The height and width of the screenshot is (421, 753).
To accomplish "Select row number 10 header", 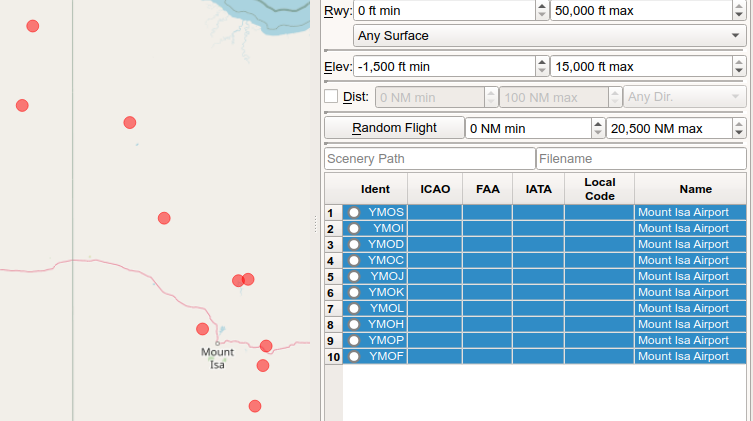I will pyautogui.click(x=333, y=357).
